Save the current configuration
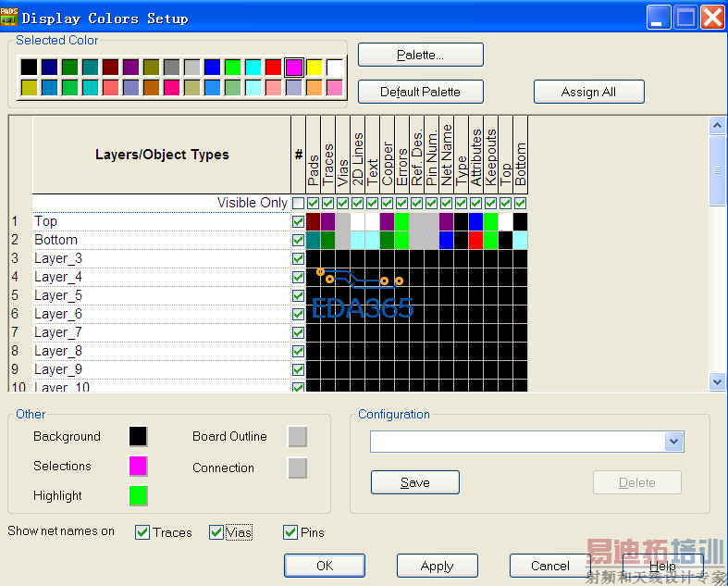 pyautogui.click(x=415, y=482)
